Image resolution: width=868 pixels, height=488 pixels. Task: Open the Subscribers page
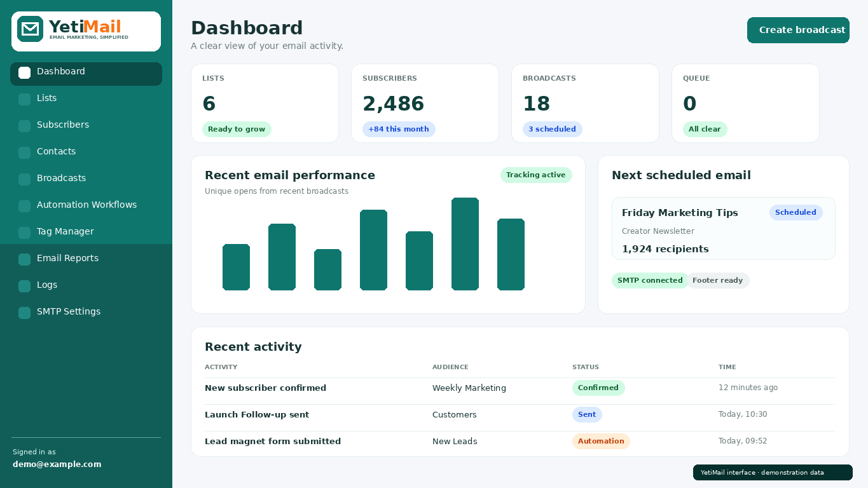(86, 126)
